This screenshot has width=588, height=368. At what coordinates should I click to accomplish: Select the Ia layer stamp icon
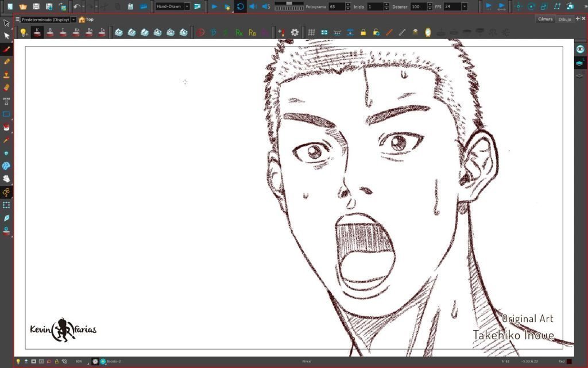click(x=102, y=33)
